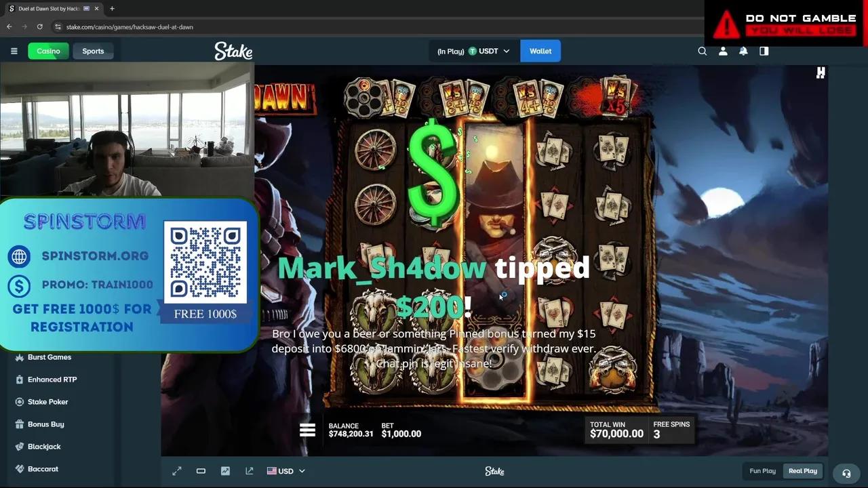Click the balance value $748,200.31

tap(351, 434)
